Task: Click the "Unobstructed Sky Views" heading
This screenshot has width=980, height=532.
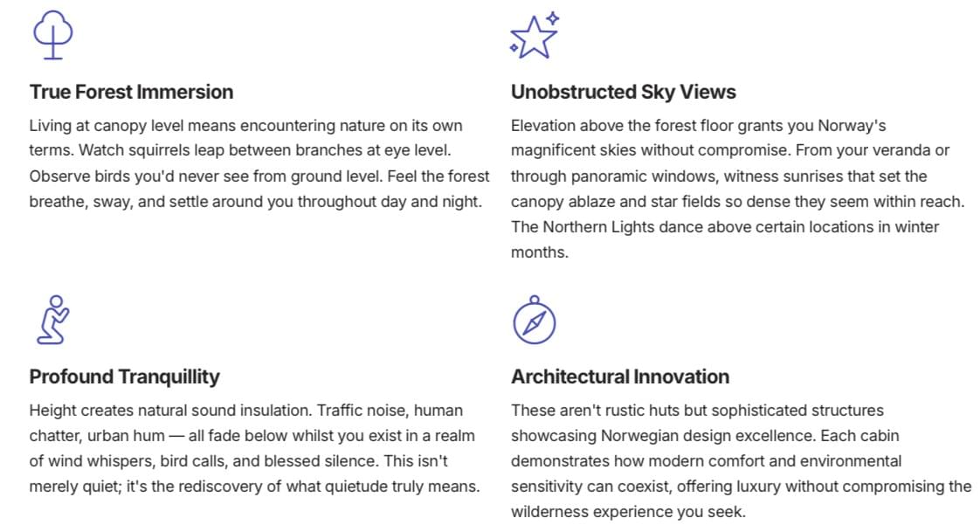Action: point(623,92)
